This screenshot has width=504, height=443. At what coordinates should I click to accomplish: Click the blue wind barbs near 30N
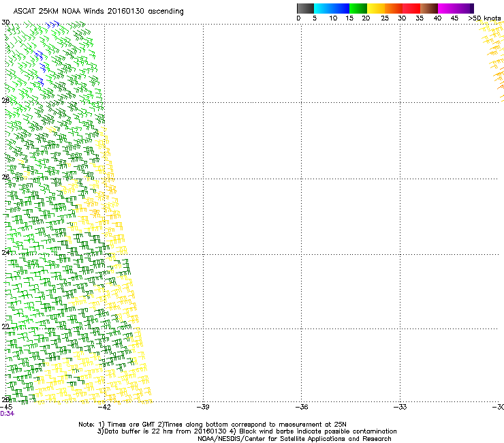click(52, 25)
